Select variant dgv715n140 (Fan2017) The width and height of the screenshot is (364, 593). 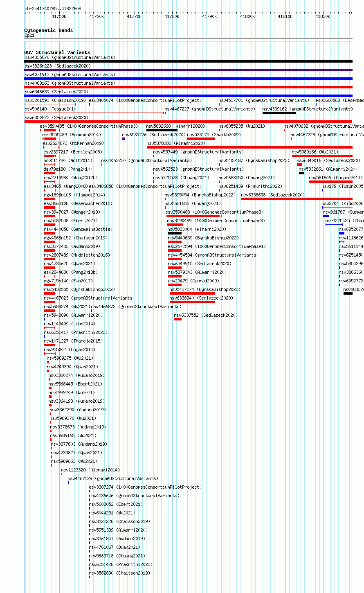click(x=68, y=281)
